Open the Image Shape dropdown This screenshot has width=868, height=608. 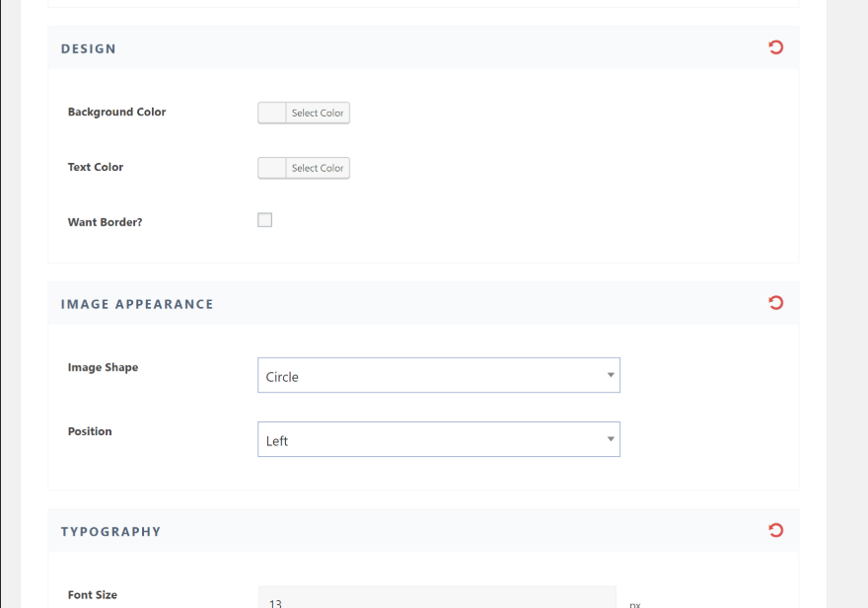(x=438, y=375)
